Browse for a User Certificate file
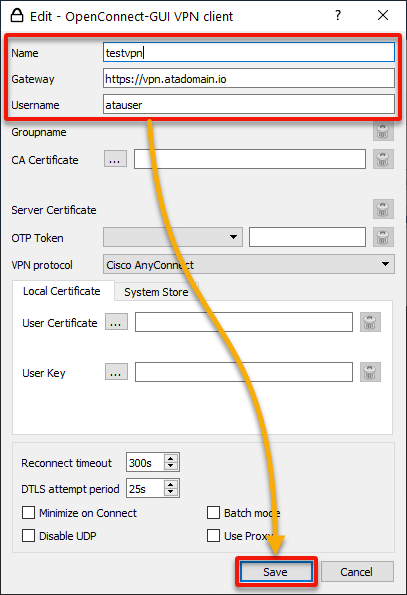Viewport: 407px width, 595px height. pos(116,322)
